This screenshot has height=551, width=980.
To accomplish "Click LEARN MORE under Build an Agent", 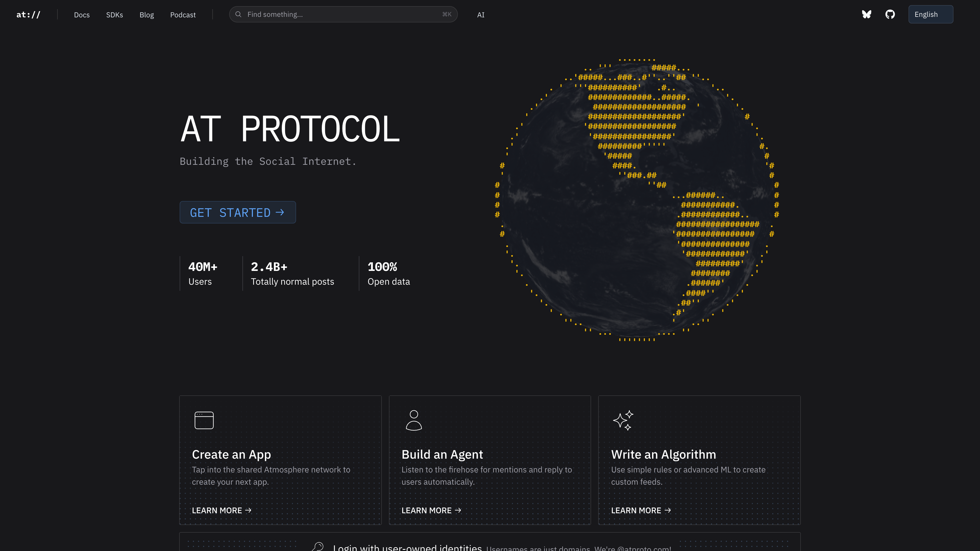I will point(431,510).
